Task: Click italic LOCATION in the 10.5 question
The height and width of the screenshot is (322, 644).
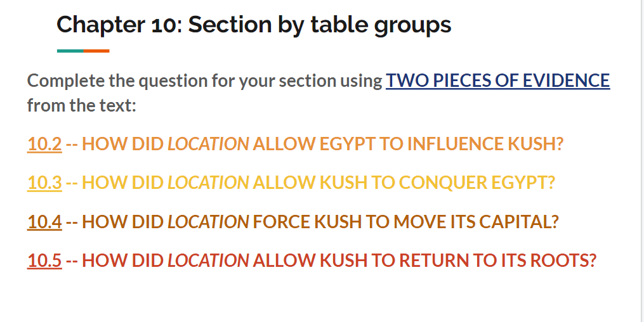Action: [x=208, y=260]
